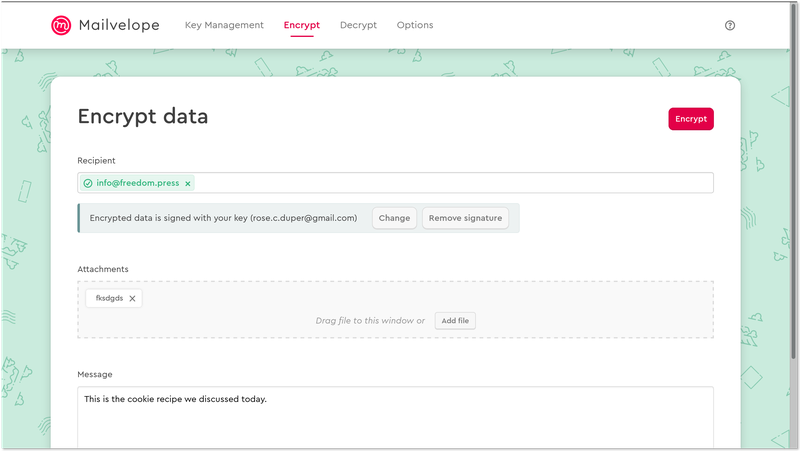This screenshot has width=800, height=451.
Task: Open the help question mark icon
Action: [x=730, y=25]
